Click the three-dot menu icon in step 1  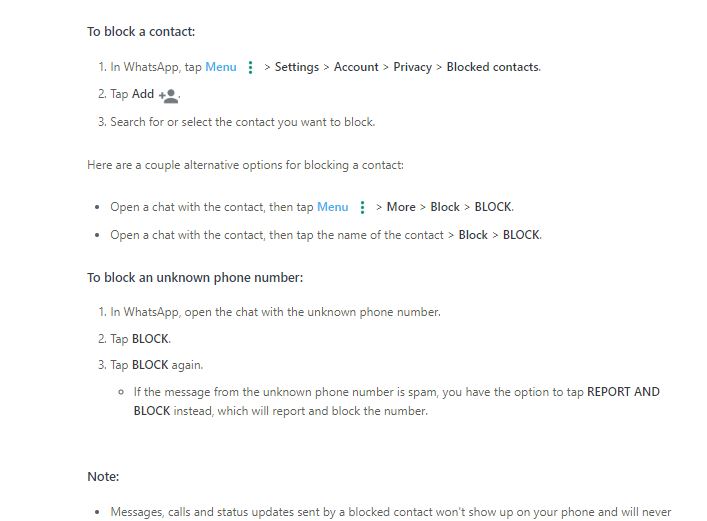point(250,68)
